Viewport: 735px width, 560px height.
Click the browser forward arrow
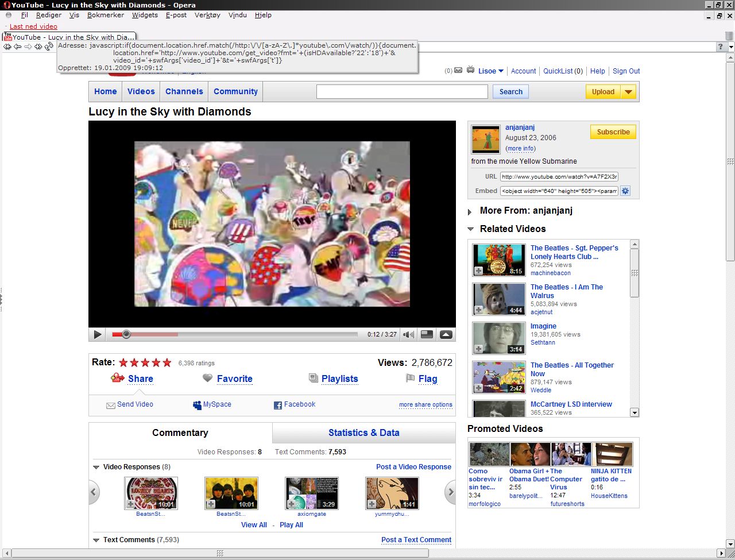click(28, 47)
